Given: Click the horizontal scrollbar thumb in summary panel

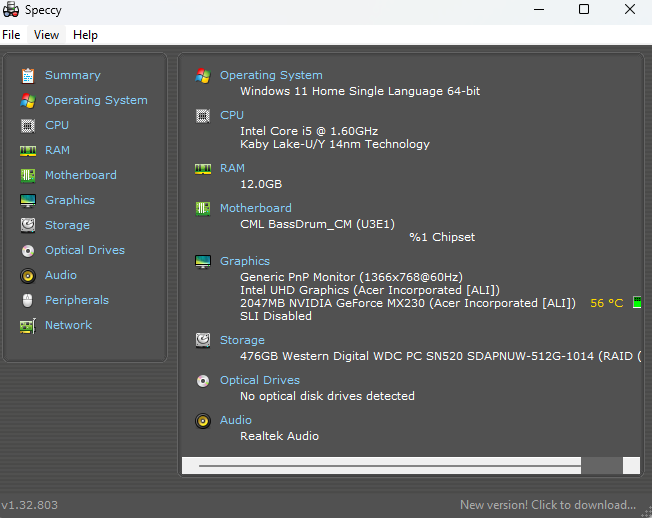Looking at the screenshot, I should point(602,466).
